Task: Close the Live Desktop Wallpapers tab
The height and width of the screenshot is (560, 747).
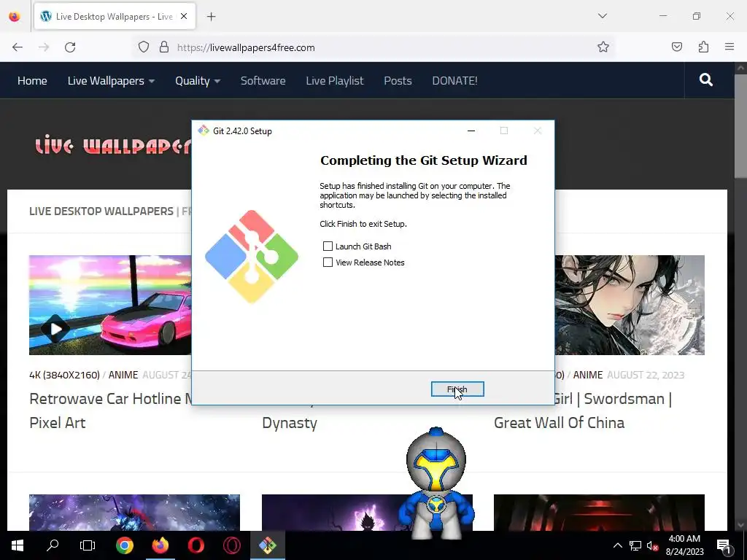Action: [x=184, y=17]
